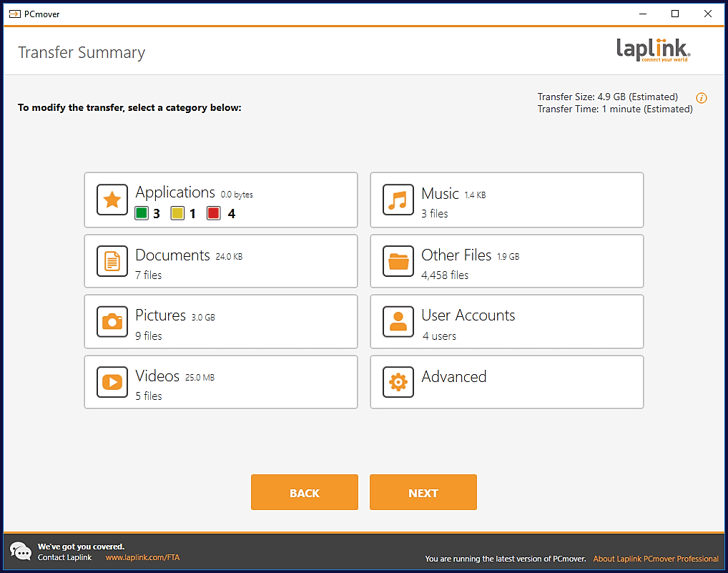Close the PCmover window
The image size is (728, 573).
[x=707, y=14]
